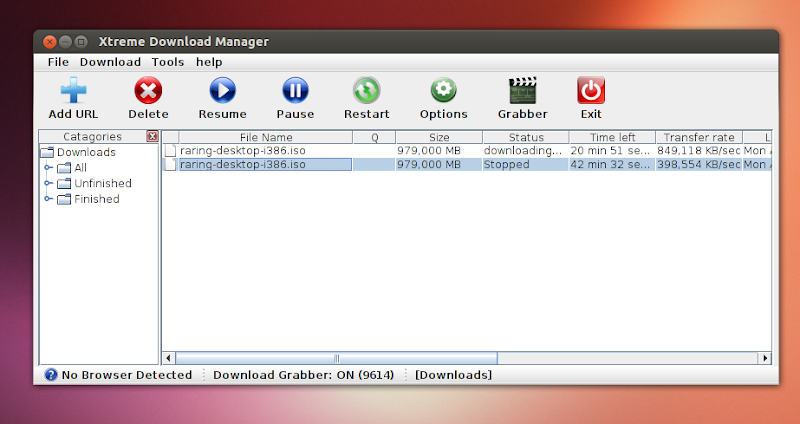Click file icon of the Stopped row

170,164
